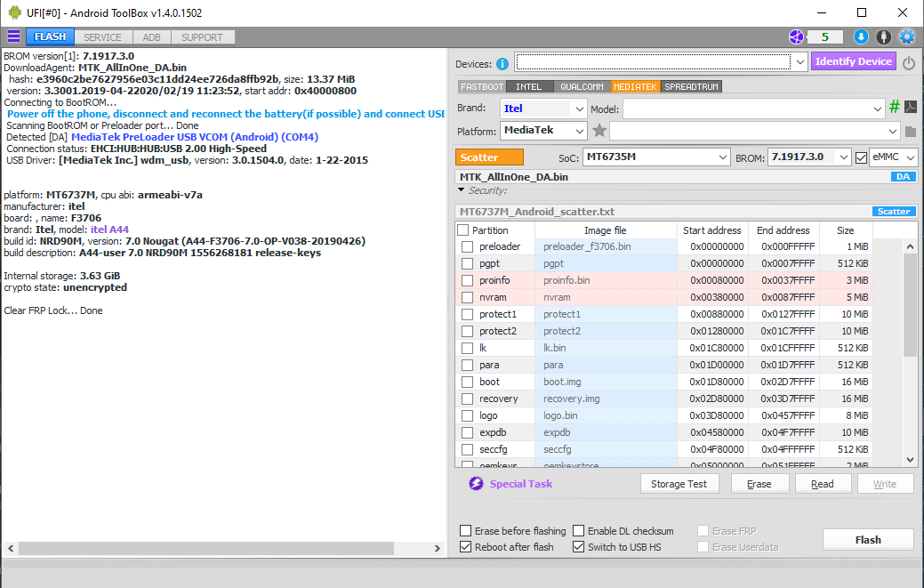Click the MTK_AllInOne_DA.bin file field
Image resolution: width=924 pixels, height=588 pixels.
point(673,177)
